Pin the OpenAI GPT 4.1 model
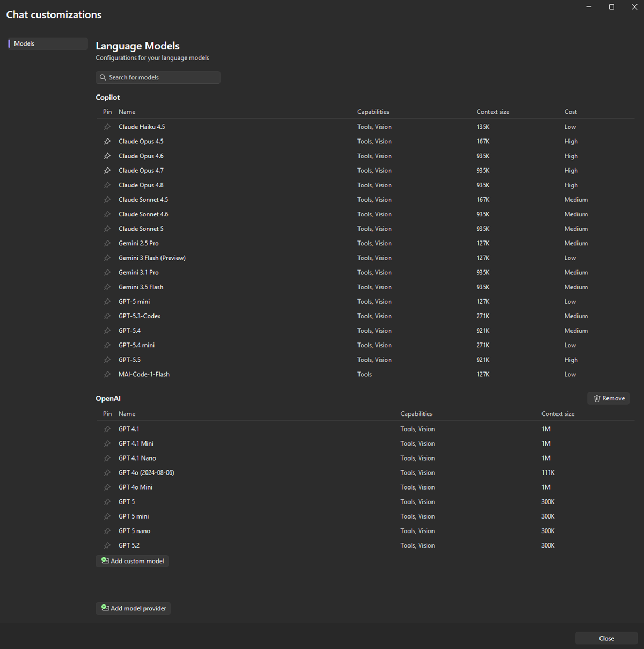Viewport: 644px width, 649px height. 107,429
